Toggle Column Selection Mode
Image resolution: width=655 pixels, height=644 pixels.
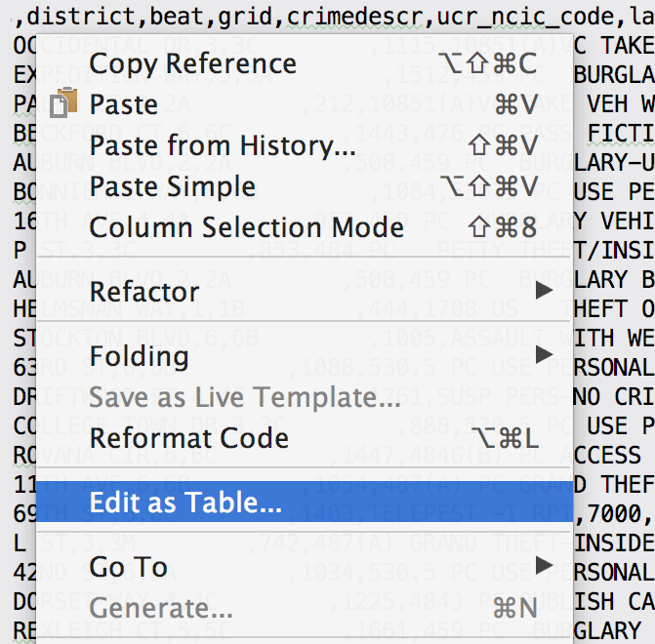pos(246,227)
